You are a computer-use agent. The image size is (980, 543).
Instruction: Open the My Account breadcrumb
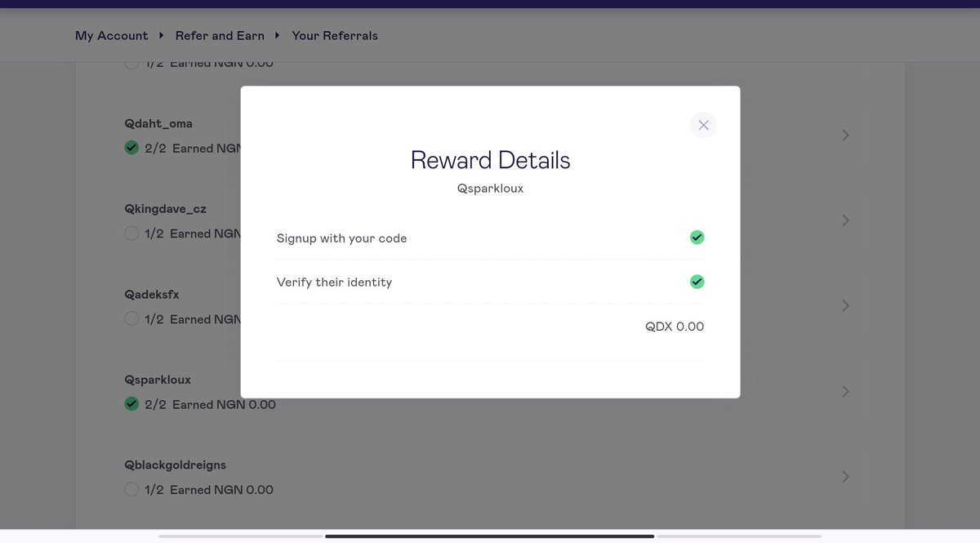click(x=111, y=36)
